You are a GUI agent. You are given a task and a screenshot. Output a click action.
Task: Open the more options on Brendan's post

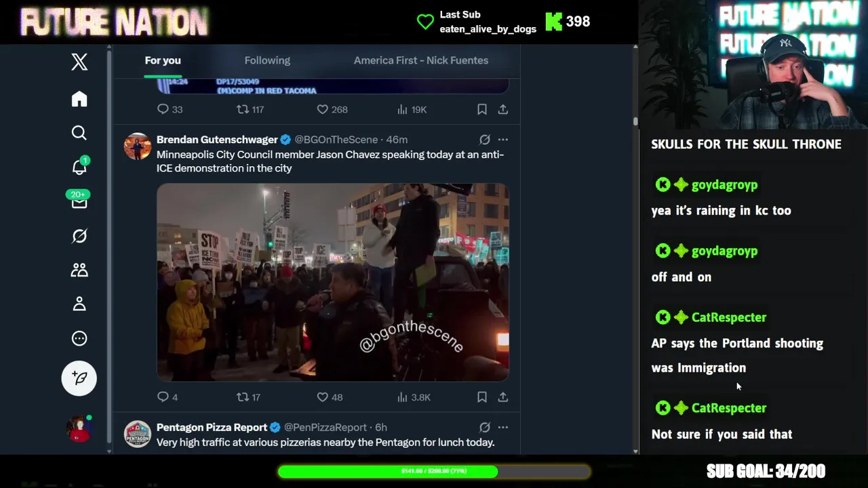(x=502, y=140)
